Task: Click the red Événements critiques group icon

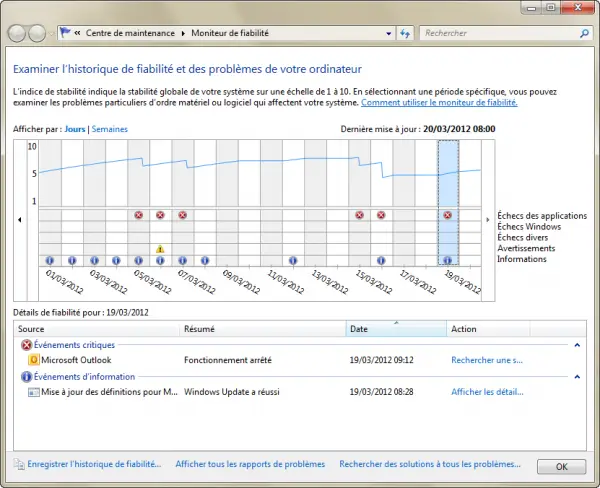Action: [26, 345]
